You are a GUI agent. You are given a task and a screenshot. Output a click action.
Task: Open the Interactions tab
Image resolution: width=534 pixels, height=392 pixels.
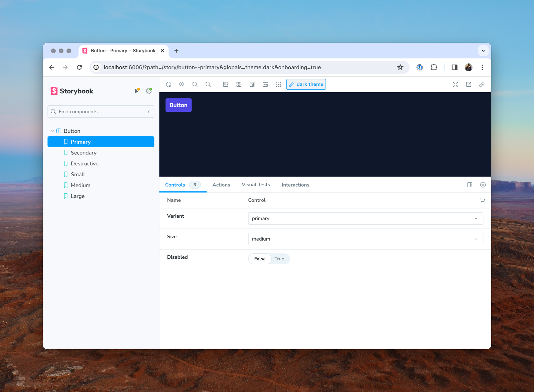click(295, 185)
